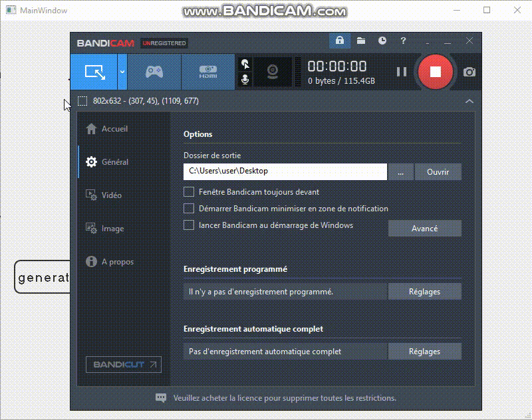The width and height of the screenshot is (532, 420).
Task: Click 0 bytes / 115.4GB storage text
Action: click(x=341, y=81)
